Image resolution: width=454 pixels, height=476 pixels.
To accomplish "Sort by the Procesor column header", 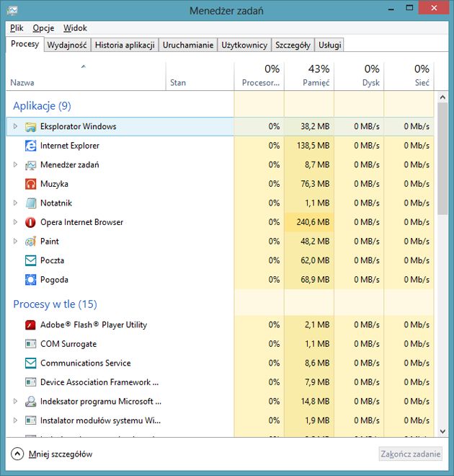I will [259, 76].
